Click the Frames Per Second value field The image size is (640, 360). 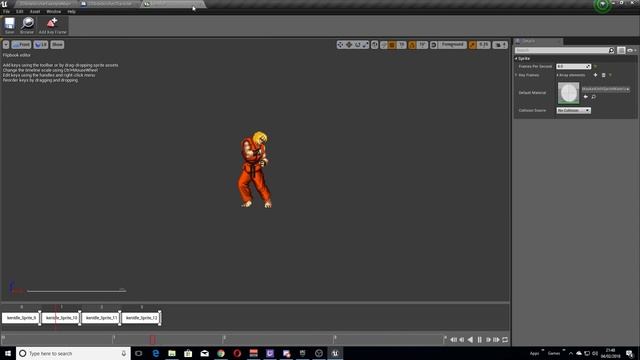tap(573, 67)
